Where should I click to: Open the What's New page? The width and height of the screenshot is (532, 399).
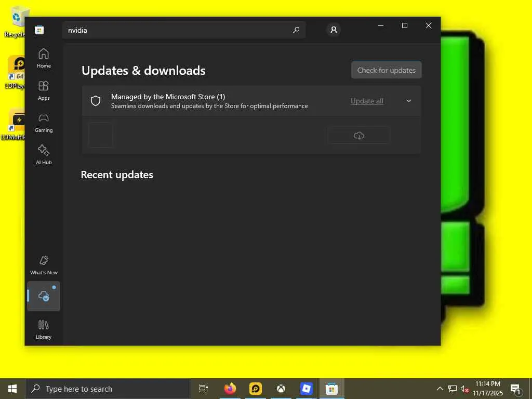44,265
